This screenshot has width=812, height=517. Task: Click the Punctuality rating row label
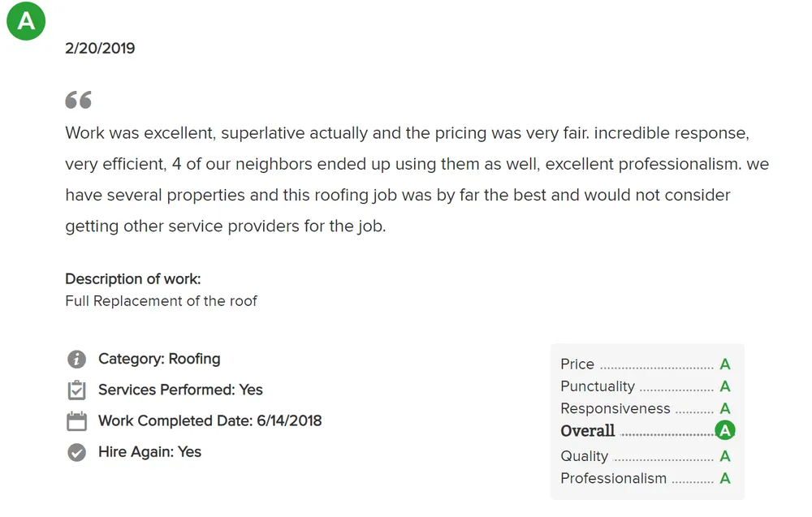(598, 386)
